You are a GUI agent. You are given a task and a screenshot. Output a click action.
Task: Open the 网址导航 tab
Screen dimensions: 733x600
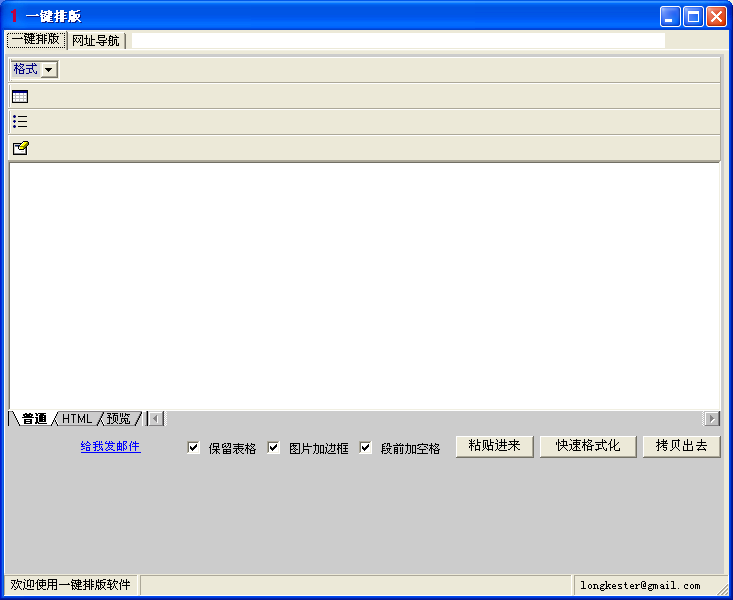pyautogui.click(x=95, y=41)
